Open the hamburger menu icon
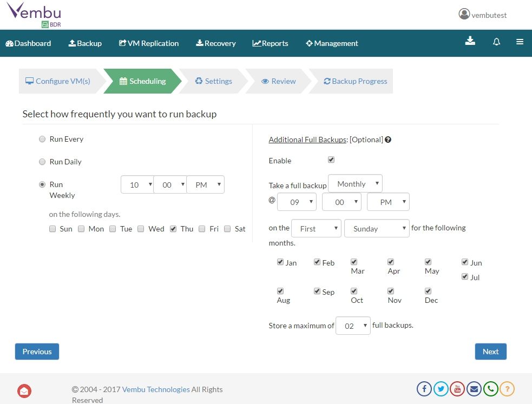Viewport: 532px width, 404px height. (520, 42)
